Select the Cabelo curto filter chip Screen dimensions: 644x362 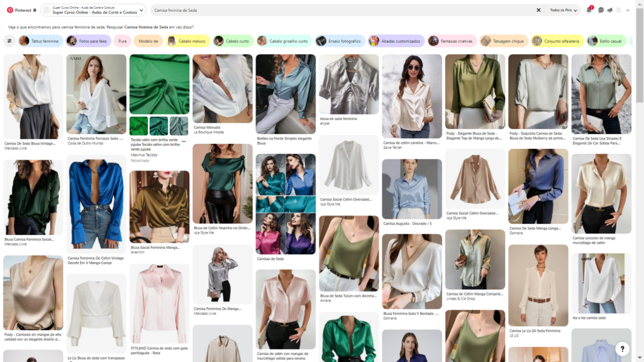[x=233, y=41]
